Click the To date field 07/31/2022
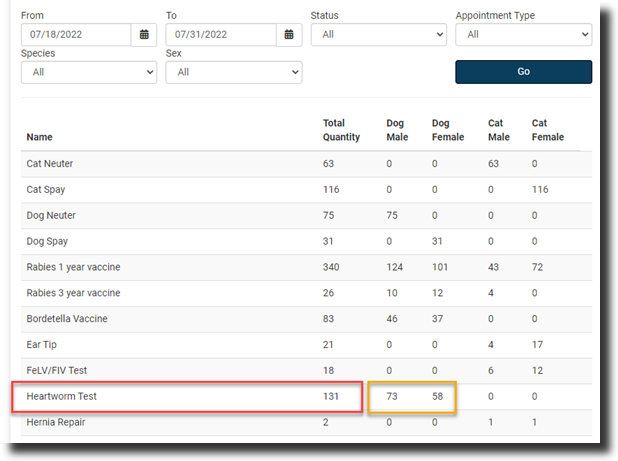 point(221,35)
